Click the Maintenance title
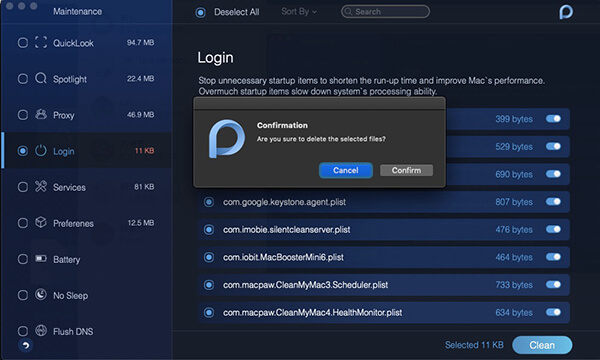 [77, 11]
